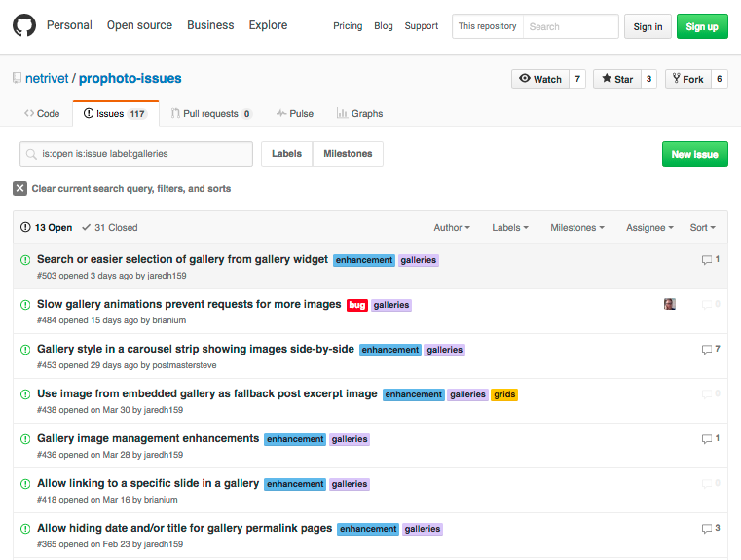Switch to the Pulse tab

click(x=295, y=113)
